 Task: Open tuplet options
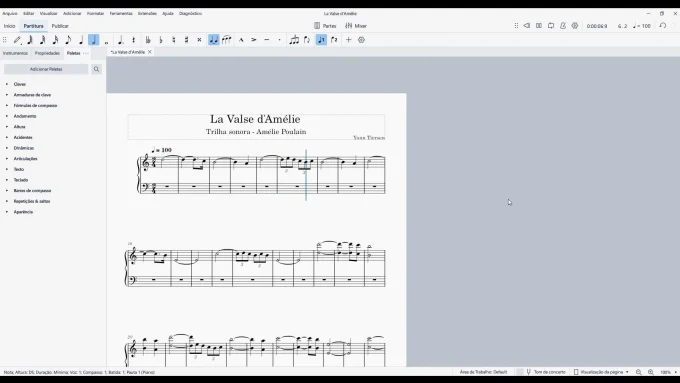(x=294, y=40)
